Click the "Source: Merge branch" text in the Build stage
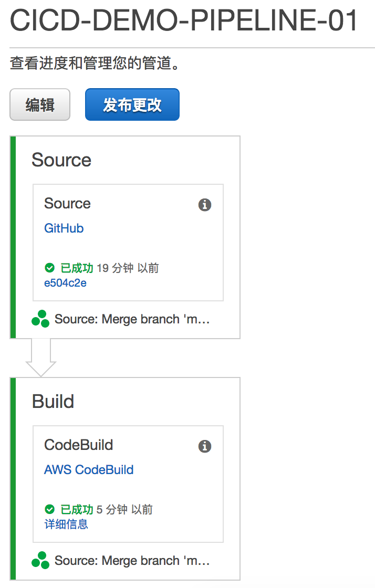 [132, 561]
